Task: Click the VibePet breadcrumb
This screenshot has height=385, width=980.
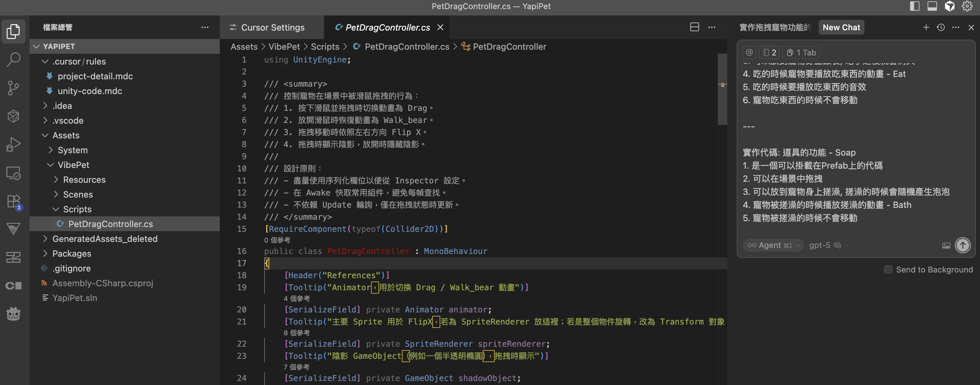Action: coord(284,46)
